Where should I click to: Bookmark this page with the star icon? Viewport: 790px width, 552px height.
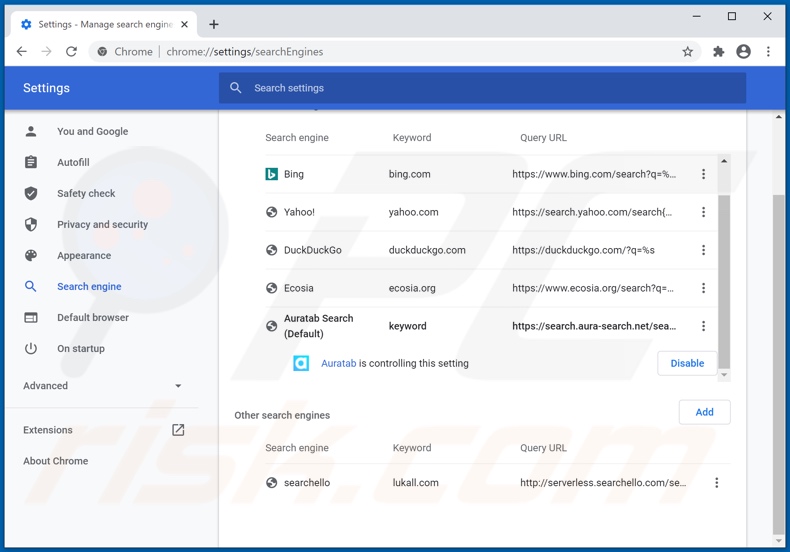tap(688, 52)
